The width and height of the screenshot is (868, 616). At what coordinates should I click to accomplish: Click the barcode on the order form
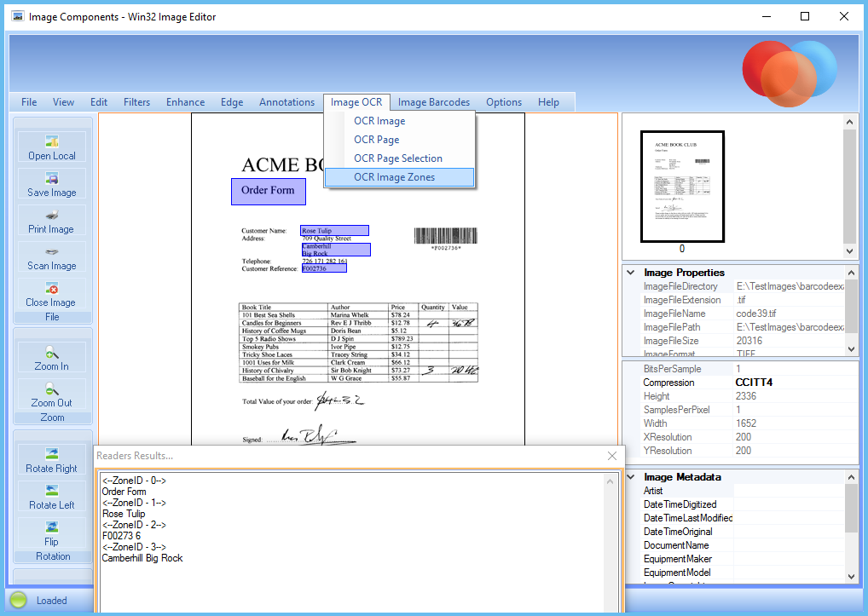coord(446,235)
